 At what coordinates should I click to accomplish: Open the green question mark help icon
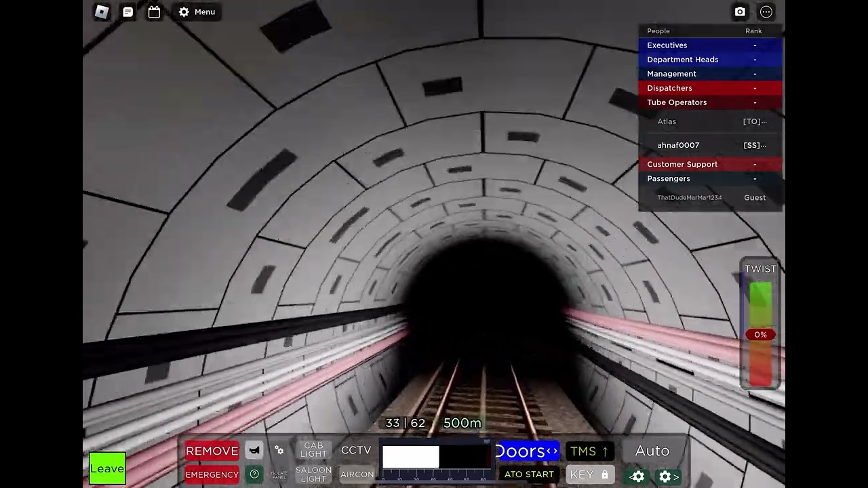(254, 474)
